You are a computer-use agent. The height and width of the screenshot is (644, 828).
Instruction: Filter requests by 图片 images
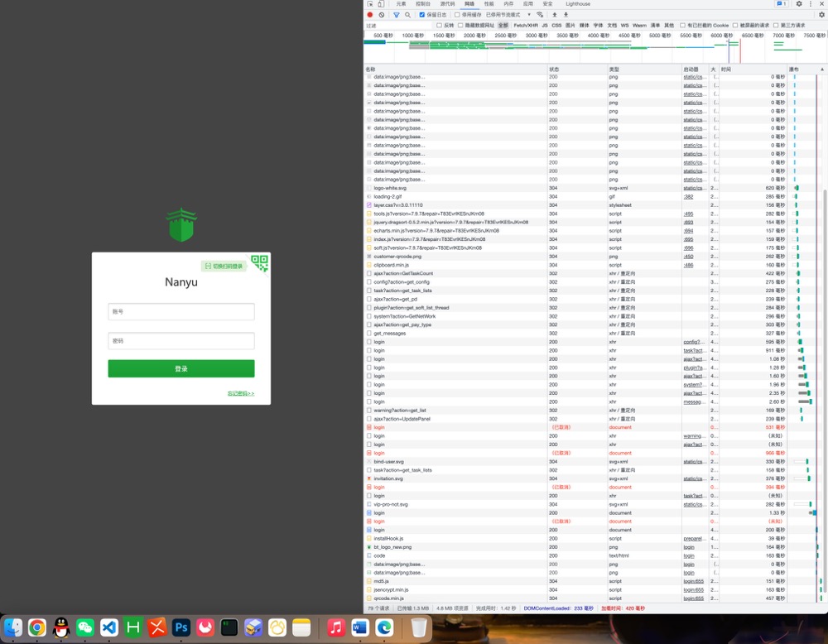(570, 26)
